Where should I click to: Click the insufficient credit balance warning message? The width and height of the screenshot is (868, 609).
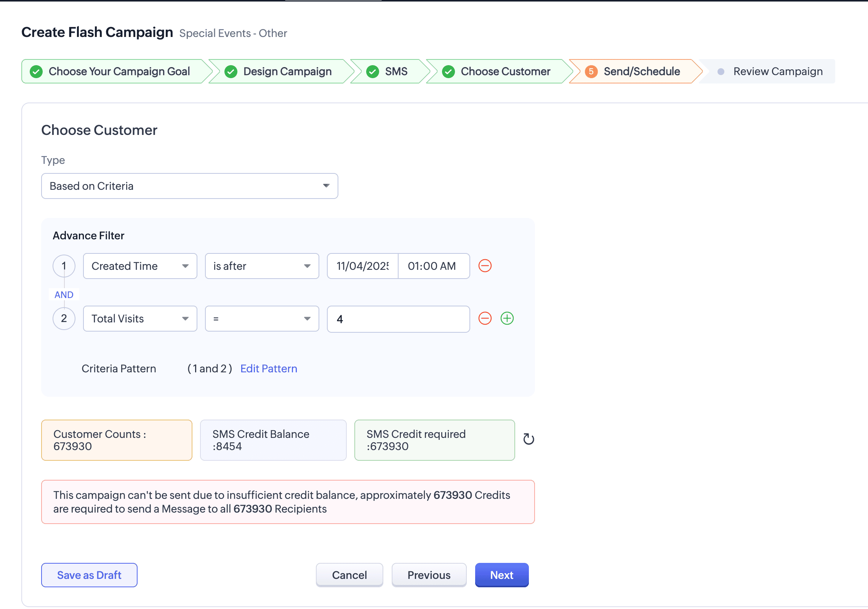[x=288, y=502]
